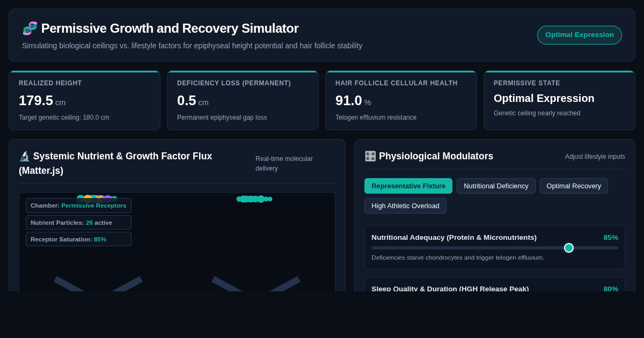
Task: Click the Chamber: Permissive Receptors label
Action: point(78,205)
